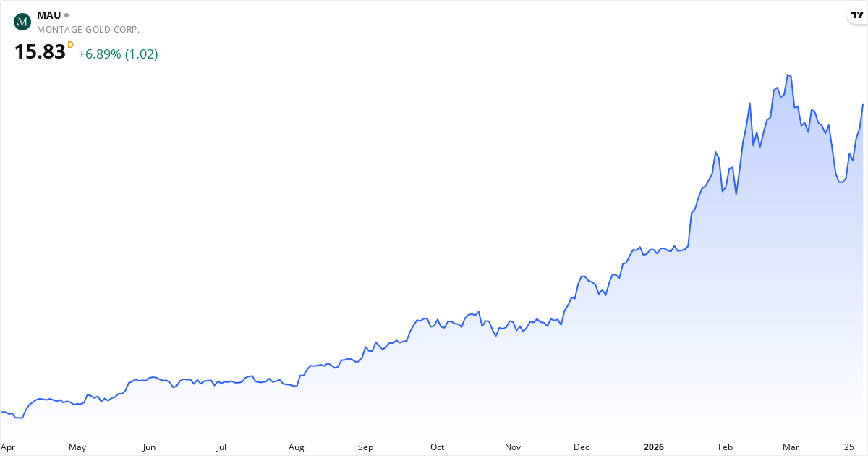868x456 pixels.
Task: Select the Jul label on the time axis
Action: coord(221,447)
